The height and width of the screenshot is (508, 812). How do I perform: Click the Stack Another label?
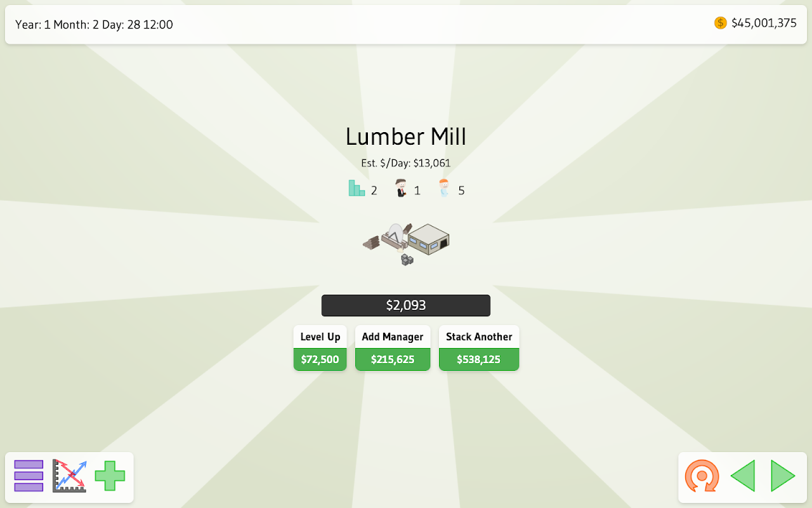(479, 337)
